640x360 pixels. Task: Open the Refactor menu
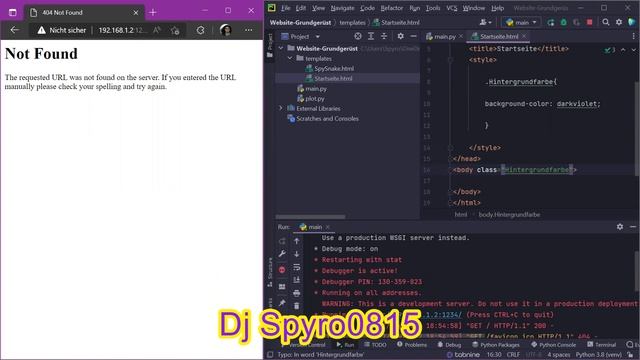391,8
